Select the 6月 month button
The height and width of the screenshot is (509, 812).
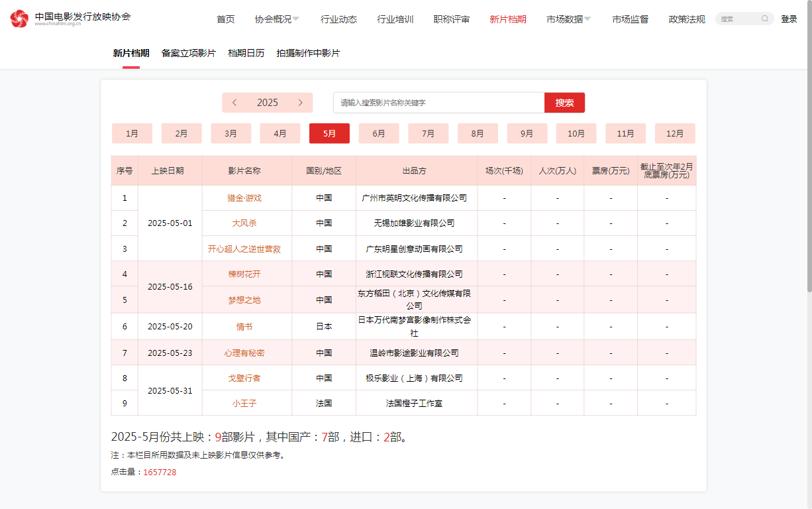(379, 133)
